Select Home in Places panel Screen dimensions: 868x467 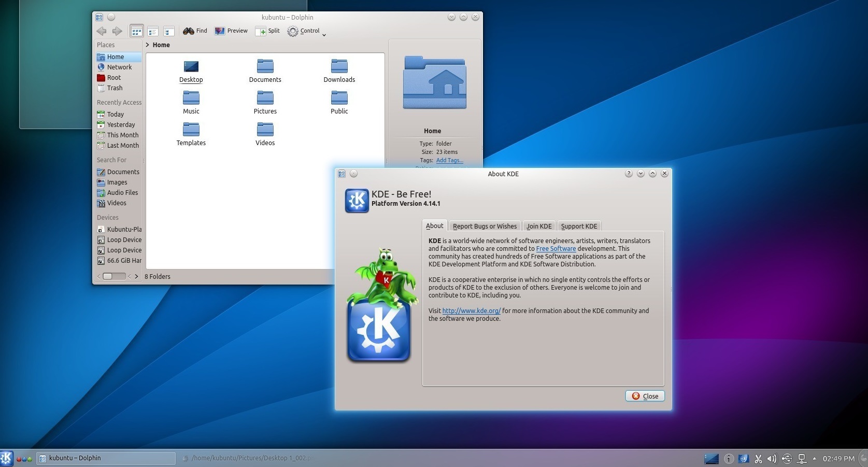tap(119, 57)
